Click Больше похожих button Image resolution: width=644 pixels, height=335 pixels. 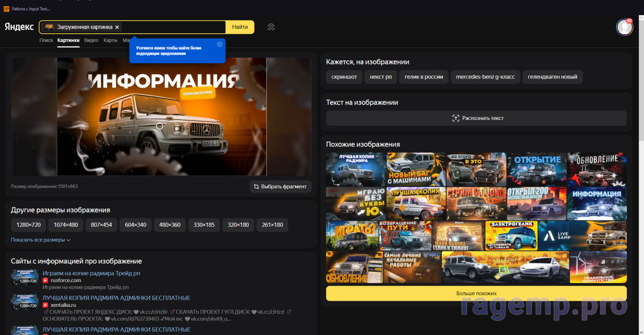tap(476, 293)
